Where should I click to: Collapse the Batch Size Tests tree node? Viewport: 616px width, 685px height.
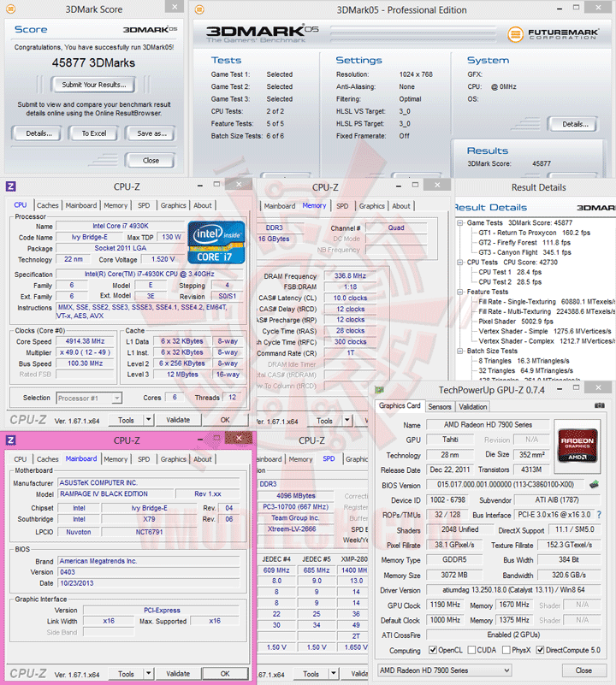(x=460, y=351)
